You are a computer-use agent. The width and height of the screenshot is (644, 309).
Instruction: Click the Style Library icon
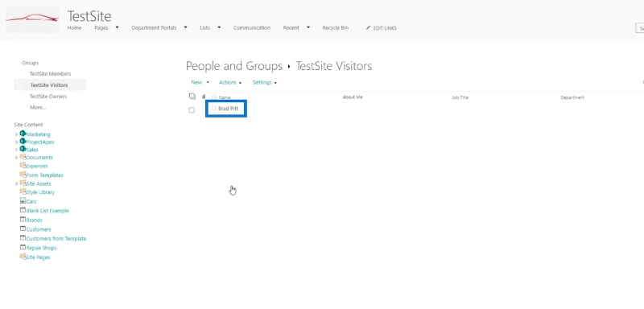[x=23, y=192]
